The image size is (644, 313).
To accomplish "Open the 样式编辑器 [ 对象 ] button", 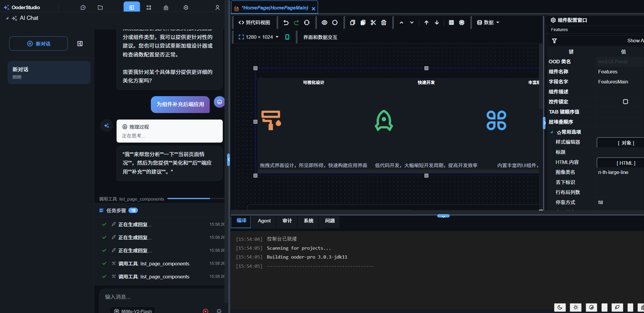I will tap(620, 143).
